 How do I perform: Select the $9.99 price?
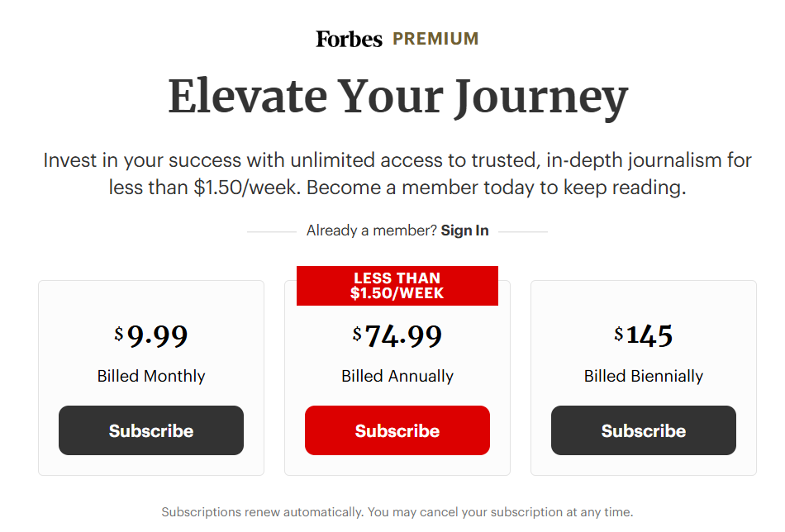[151, 336]
